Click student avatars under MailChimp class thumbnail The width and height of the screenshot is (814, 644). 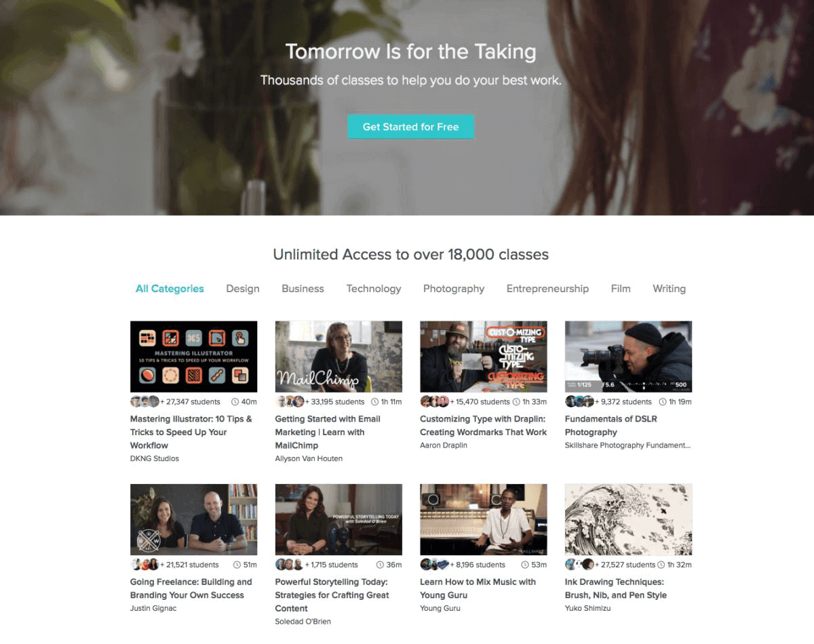290,401
